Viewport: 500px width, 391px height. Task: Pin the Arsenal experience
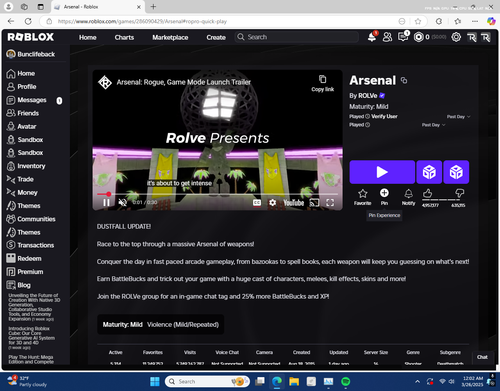tap(384, 197)
